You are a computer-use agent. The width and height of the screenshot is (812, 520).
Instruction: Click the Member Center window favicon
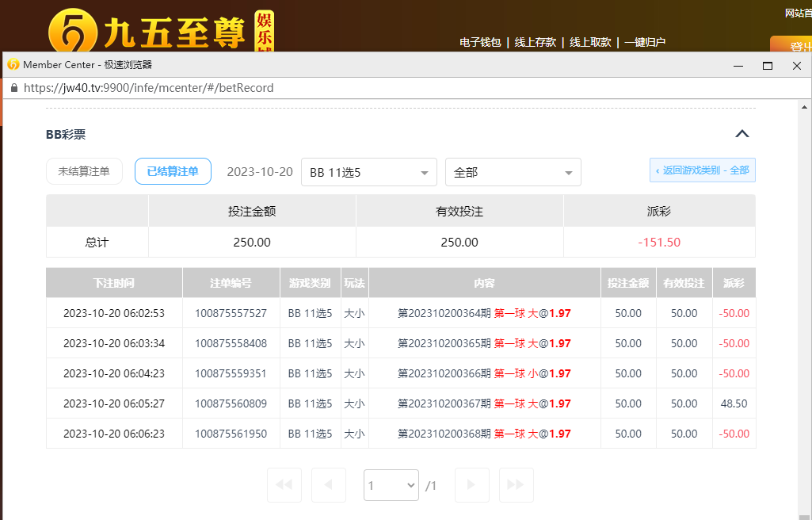point(13,65)
